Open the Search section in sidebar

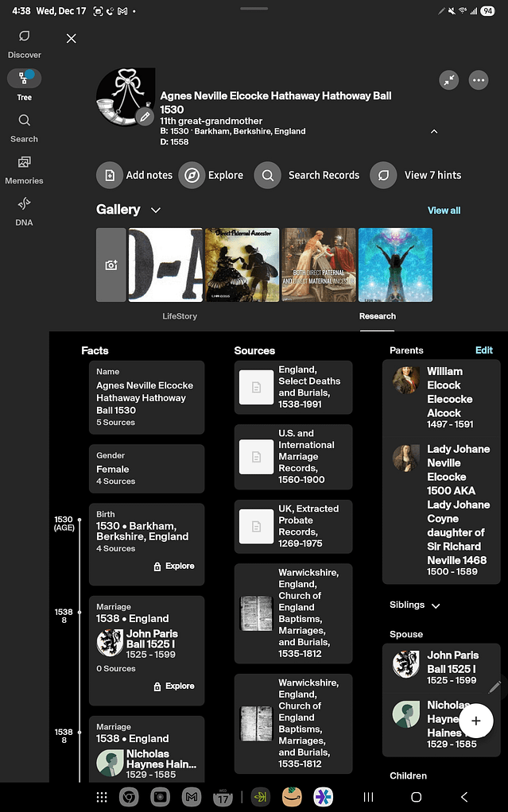tap(25, 129)
